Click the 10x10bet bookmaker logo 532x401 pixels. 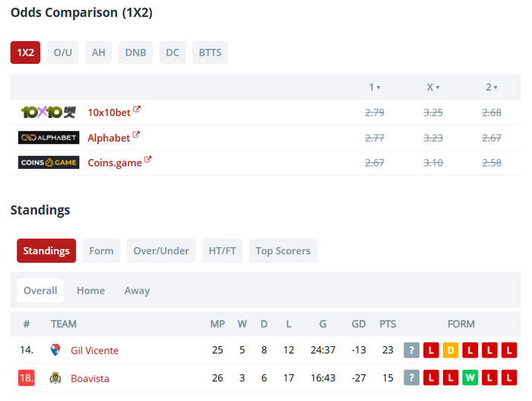pyautogui.click(x=49, y=113)
